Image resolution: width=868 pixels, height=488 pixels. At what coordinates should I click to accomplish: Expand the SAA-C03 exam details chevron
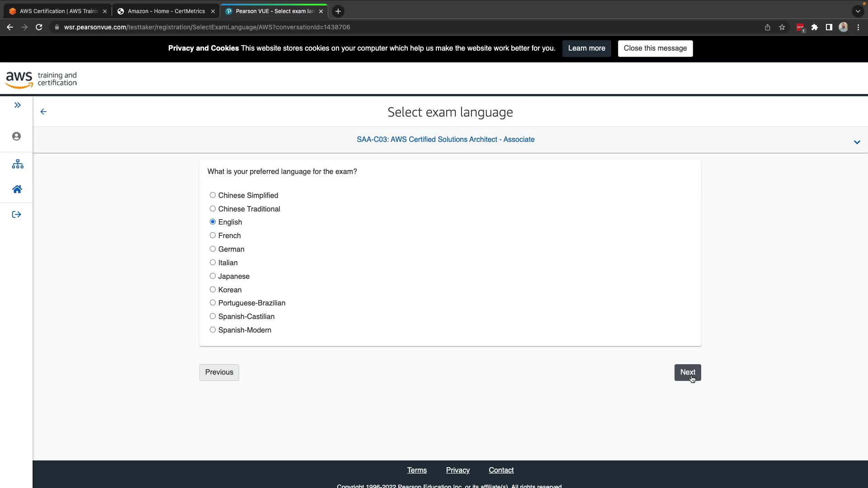click(x=857, y=142)
